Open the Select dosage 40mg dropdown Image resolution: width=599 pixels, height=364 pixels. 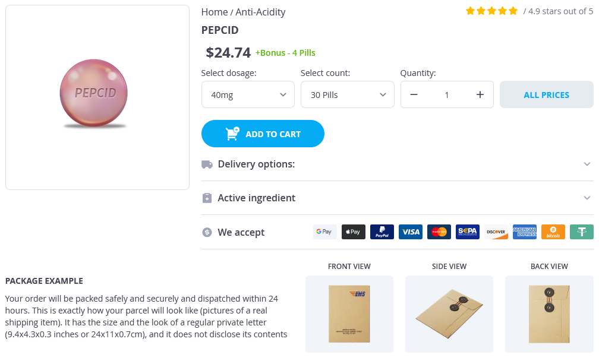coord(248,95)
